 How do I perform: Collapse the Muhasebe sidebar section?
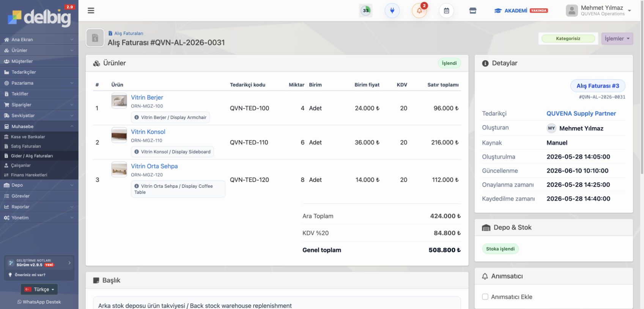[39, 127]
